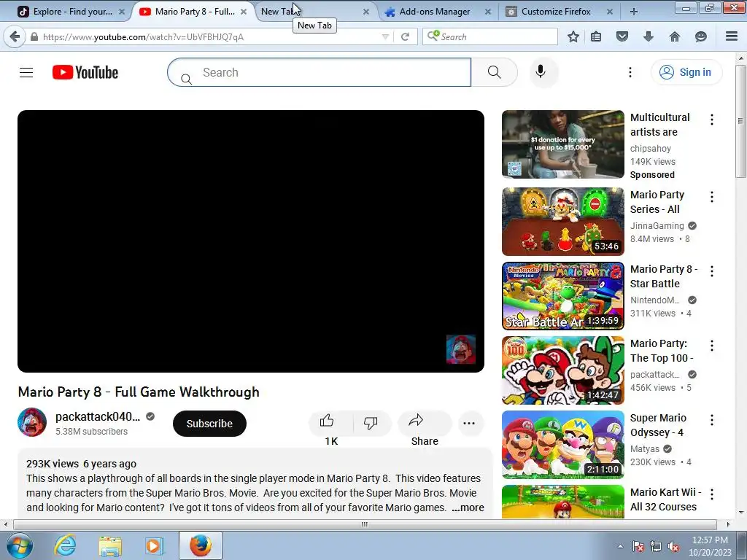This screenshot has width=747, height=560.
Task: Open Firefox hamburger menu
Action: tap(732, 36)
